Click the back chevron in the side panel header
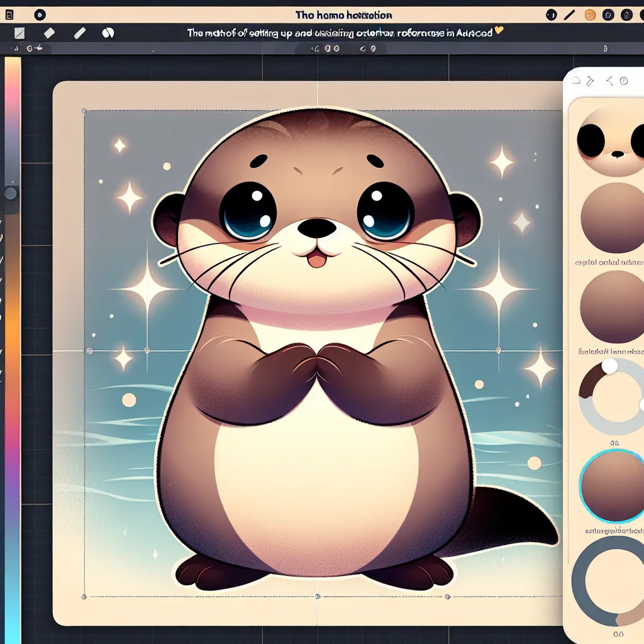 [608, 80]
